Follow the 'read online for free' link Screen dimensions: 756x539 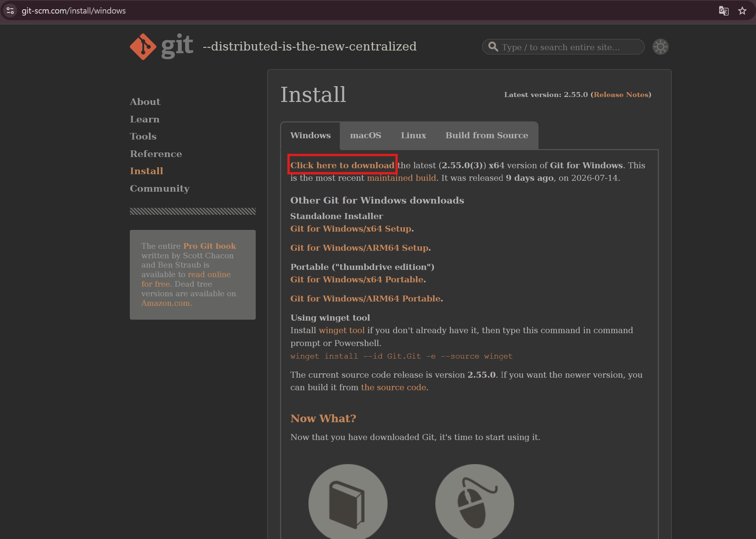point(186,279)
